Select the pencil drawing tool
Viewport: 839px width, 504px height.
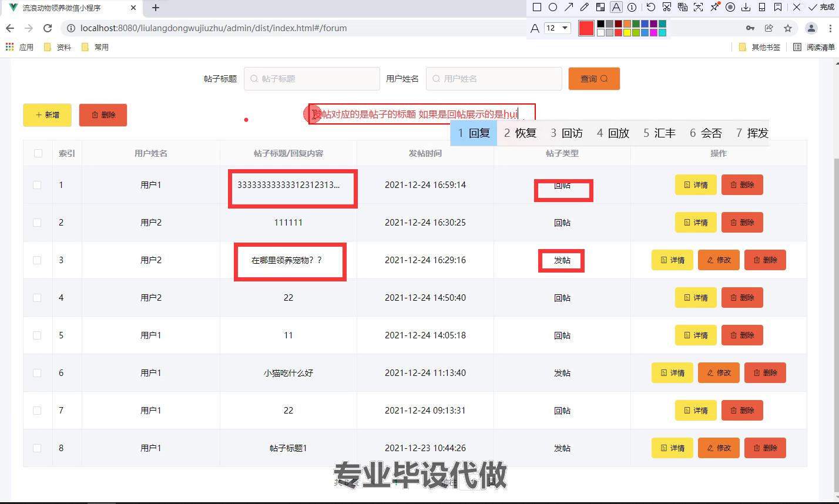(x=584, y=7)
